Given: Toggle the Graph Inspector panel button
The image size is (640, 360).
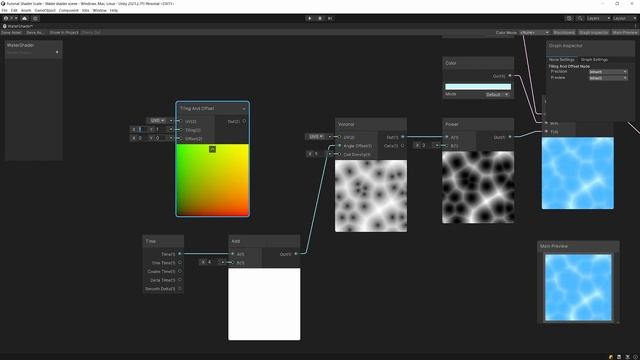Looking at the screenshot, I should (x=593, y=32).
